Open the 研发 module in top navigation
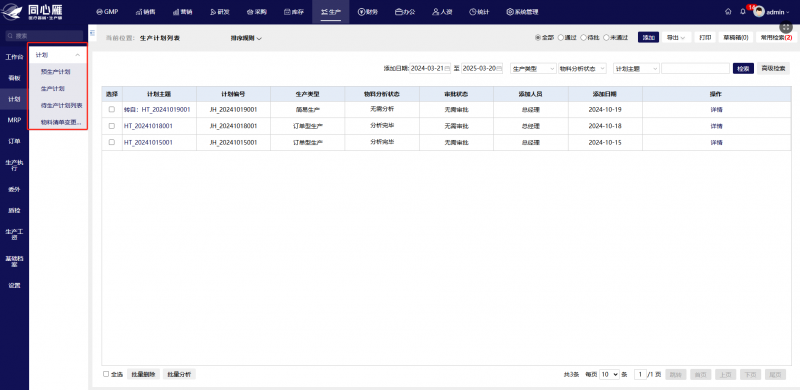 click(x=219, y=12)
